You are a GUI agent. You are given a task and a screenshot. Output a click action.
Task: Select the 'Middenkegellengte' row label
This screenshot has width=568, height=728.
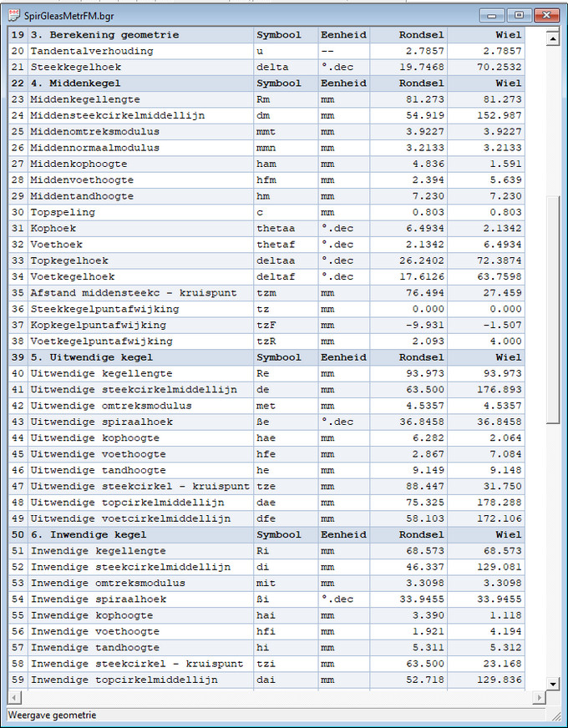(x=85, y=99)
